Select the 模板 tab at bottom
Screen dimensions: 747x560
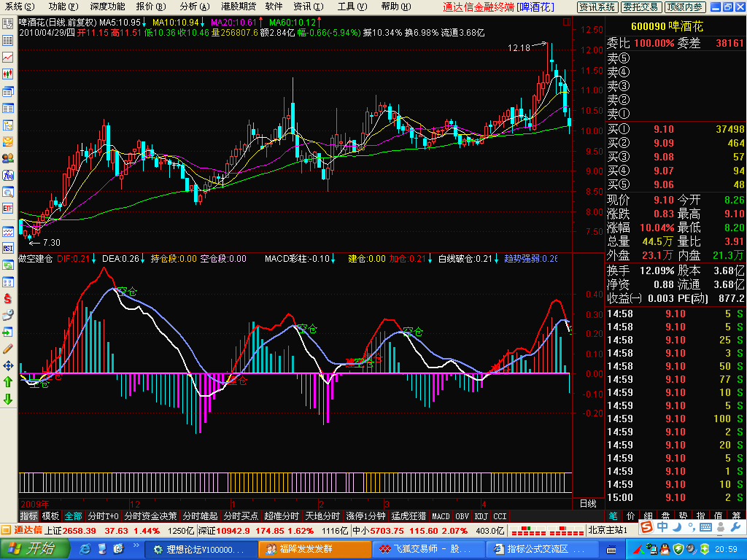(x=50, y=516)
